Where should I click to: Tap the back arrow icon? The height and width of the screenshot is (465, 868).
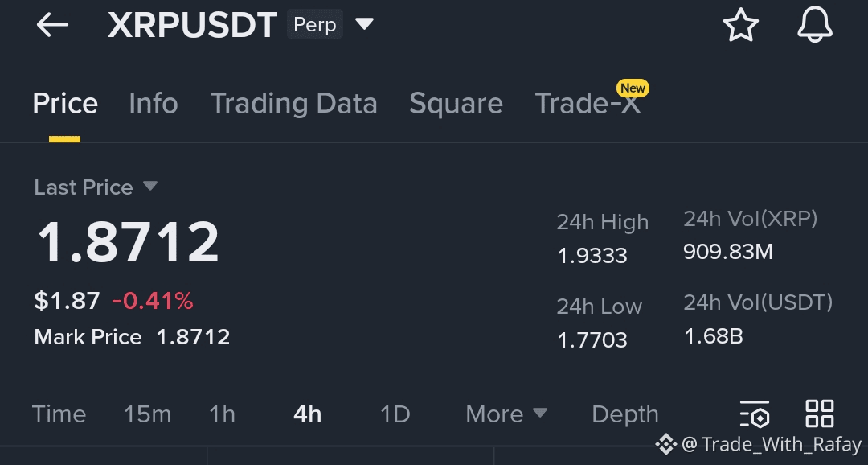pyautogui.click(x=52, y=25)
